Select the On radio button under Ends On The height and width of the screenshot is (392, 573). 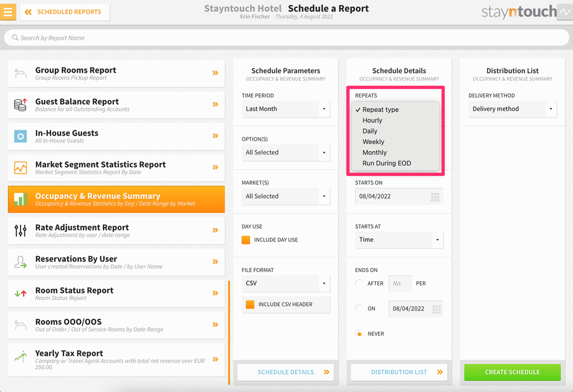tap(359, 309)
